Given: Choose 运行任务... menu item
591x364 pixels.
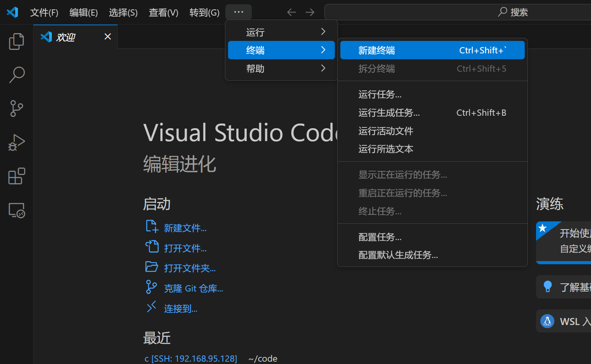Looking at the screenshot, I should coord(432,94).
